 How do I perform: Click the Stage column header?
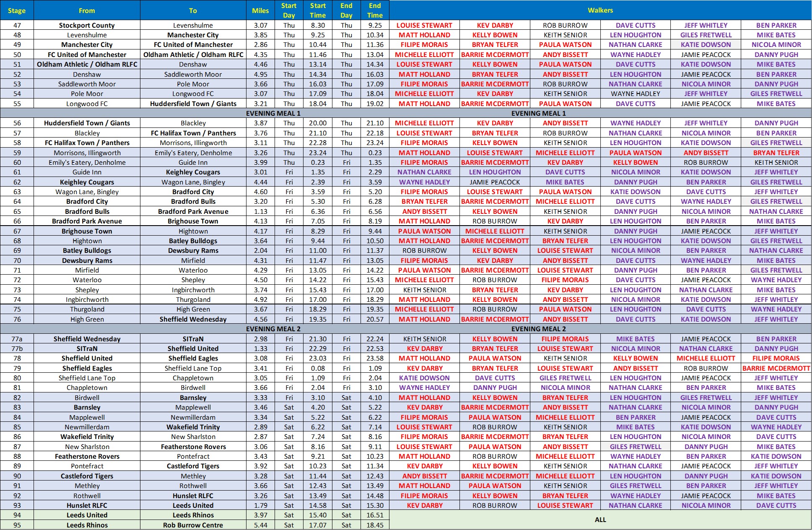[17, 10]
